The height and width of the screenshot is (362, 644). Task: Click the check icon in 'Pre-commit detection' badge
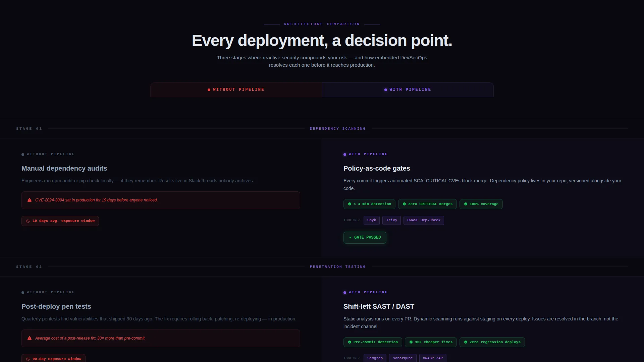coord(350,342)
